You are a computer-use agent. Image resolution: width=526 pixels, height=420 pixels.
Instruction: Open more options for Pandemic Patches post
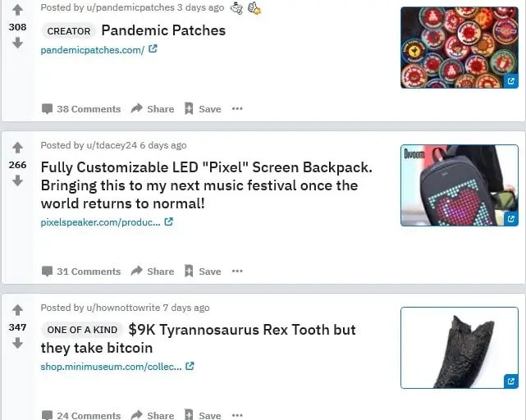pos(237,108)
